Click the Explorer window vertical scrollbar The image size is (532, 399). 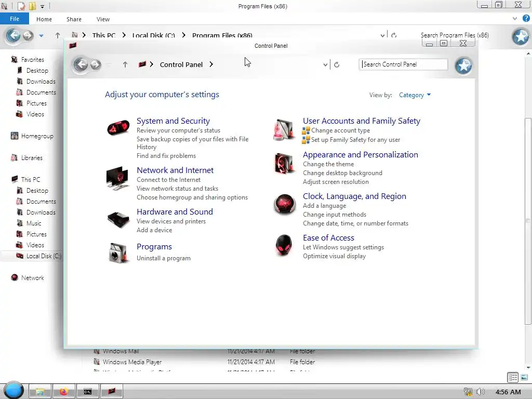click(x=528, y=221)
